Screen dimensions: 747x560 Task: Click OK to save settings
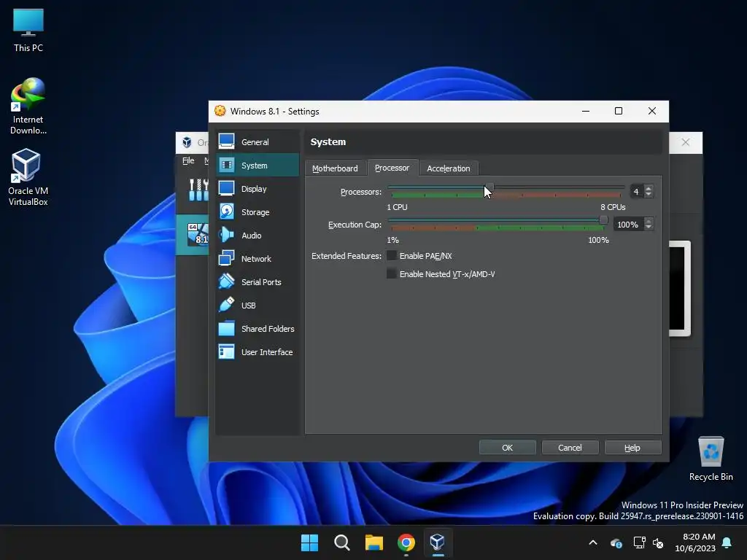pos(508,448)
